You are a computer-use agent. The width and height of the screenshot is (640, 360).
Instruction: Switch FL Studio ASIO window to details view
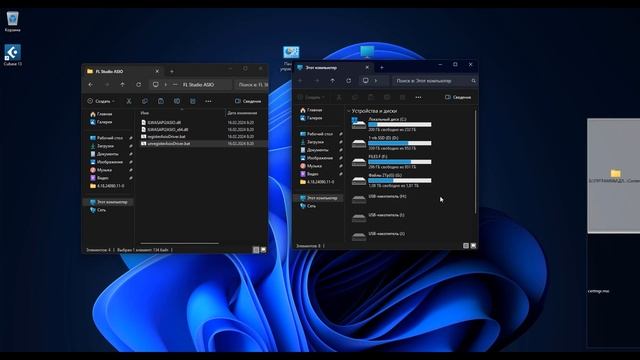point(256,250)
